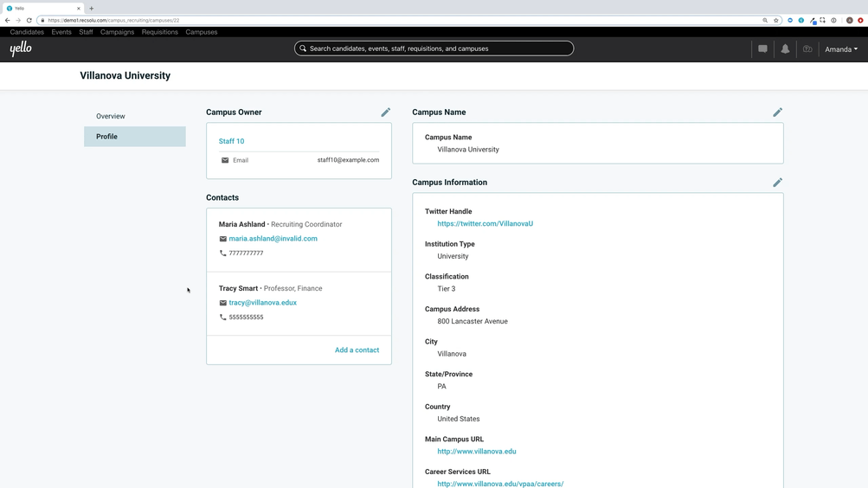Click the Maria Ashland contact name

(242, 224)
